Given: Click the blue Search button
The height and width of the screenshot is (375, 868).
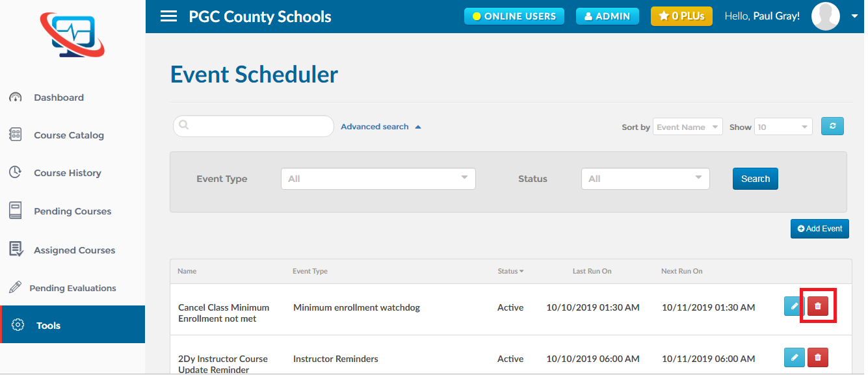Looking at the screenshot, I should [756, 179].
